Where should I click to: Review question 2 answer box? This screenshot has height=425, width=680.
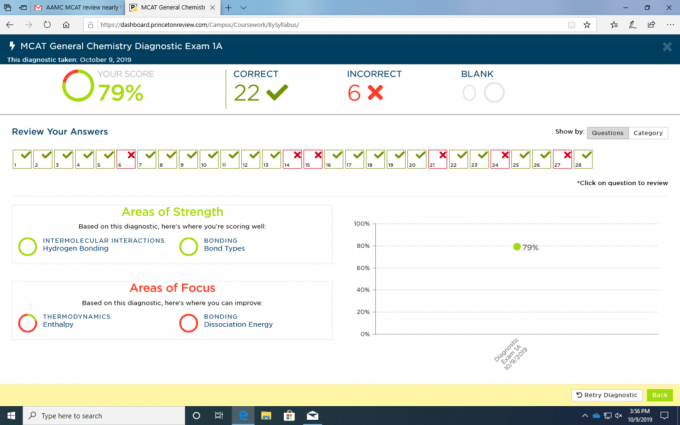(43, 159)
